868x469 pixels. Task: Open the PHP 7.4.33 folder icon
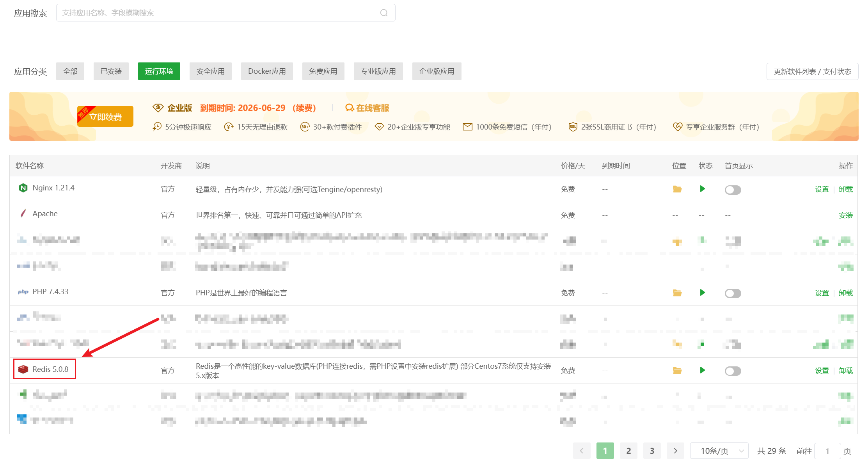pyautogui.click(x=677, y=293)
